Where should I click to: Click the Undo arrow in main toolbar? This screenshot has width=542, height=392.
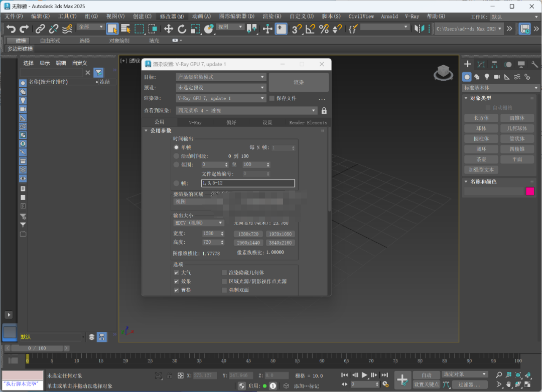click(x=11, y=29)
